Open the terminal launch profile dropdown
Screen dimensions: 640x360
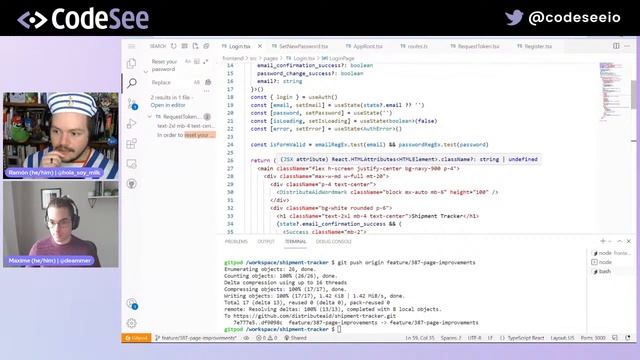[610, 241]
